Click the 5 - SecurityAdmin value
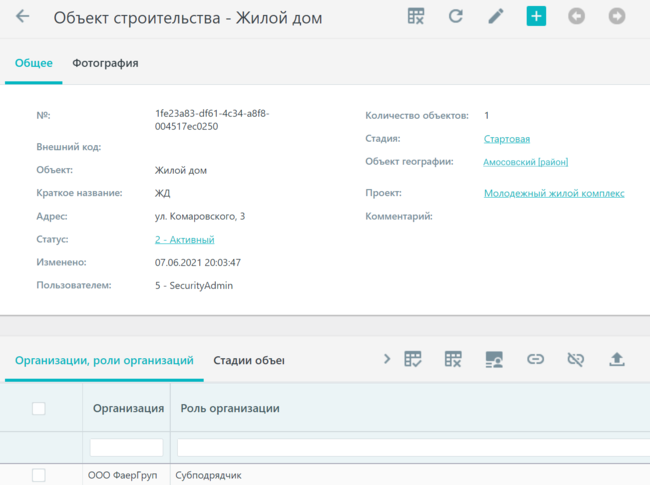Image resolution: width=650 pixels, height=485 pixels. pos(194,286)
